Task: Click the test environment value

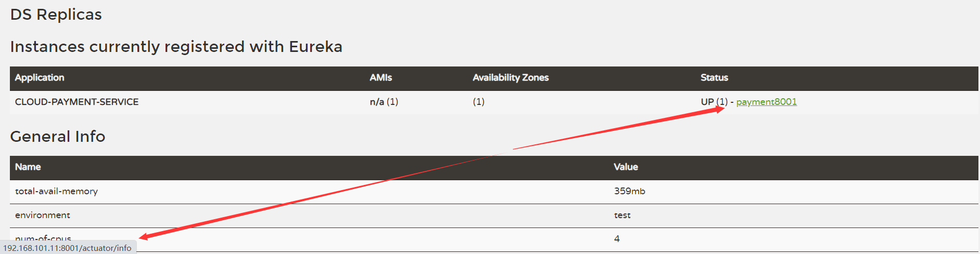Action: [x=622, y=215]
